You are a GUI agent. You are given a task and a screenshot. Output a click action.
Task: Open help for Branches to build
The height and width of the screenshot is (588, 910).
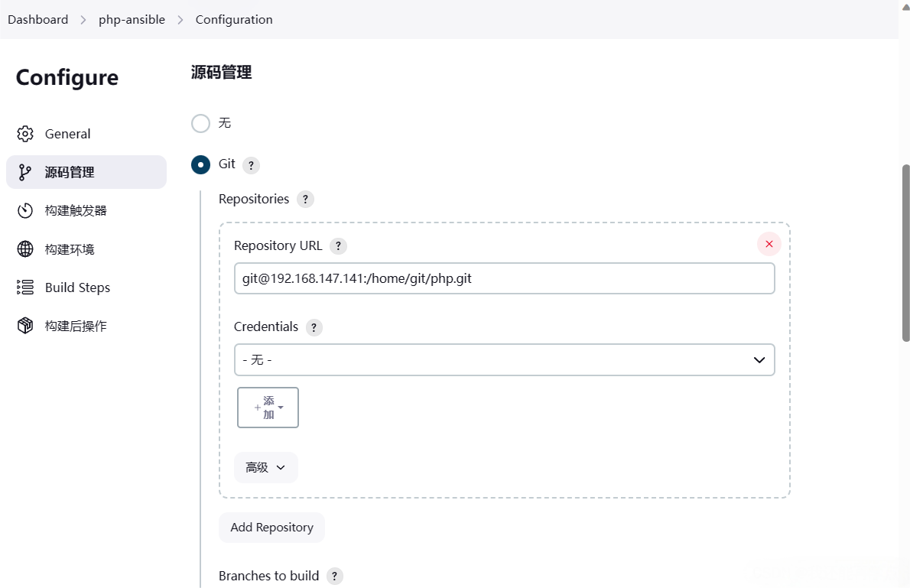click(x=334, y=577)
